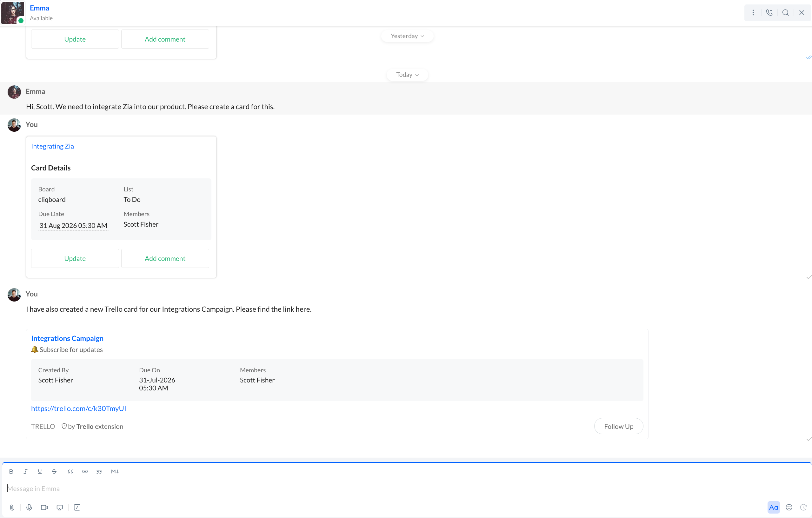The image size is (812, 518).
Task: Insert a hyperlink using the link icon
Action: [x=85, y=471]
